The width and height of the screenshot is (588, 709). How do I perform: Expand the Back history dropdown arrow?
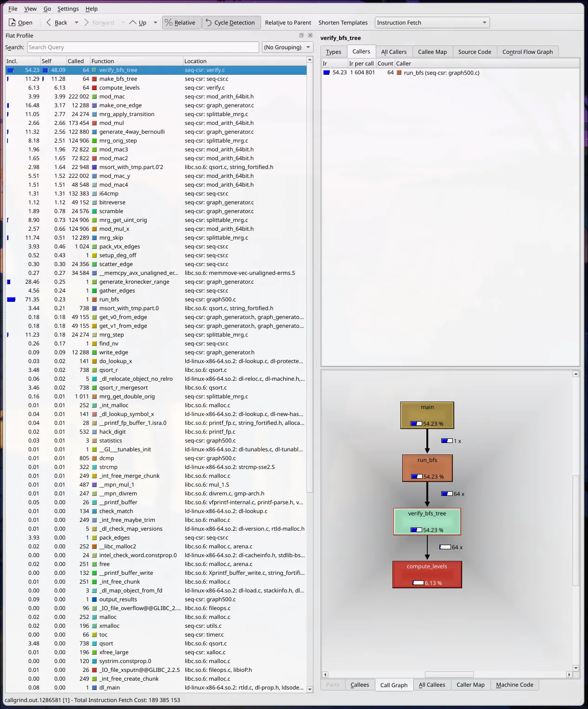tap(77, 22)
